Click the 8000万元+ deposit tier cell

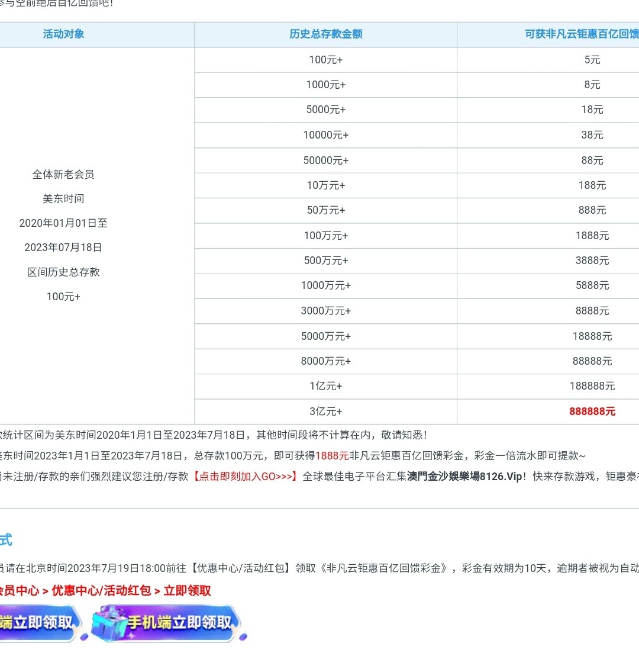pos(325,361)
